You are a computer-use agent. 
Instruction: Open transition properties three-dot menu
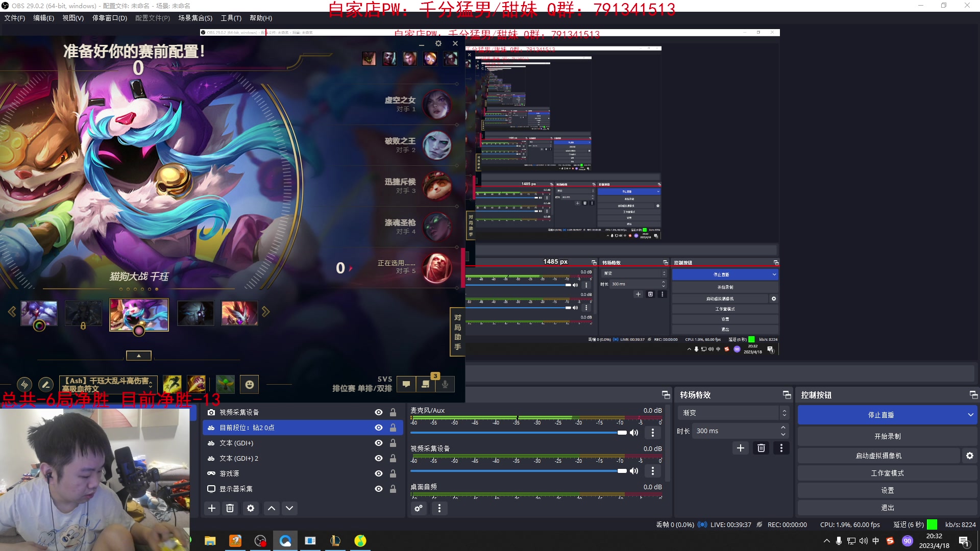point(781,448)
